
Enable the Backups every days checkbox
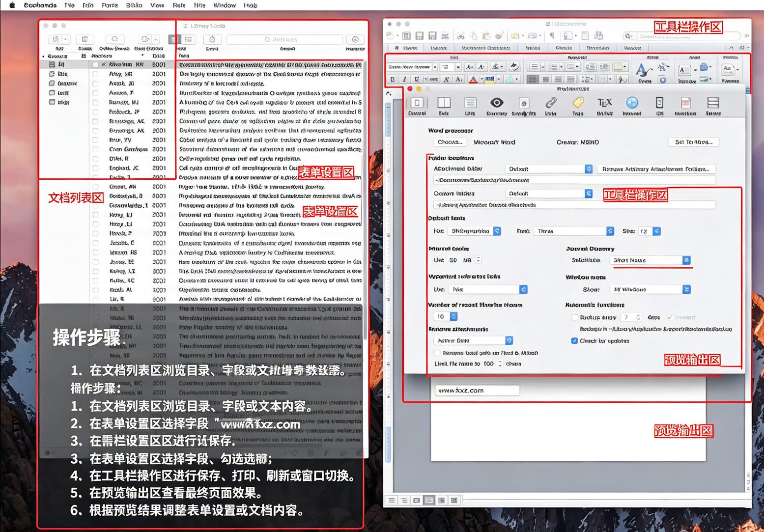coord(574,317)
